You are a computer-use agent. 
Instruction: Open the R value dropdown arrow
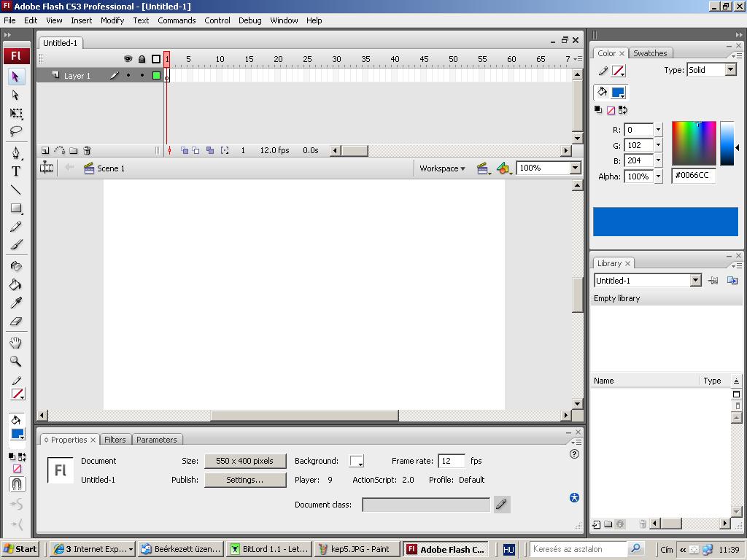click(659, 130)
